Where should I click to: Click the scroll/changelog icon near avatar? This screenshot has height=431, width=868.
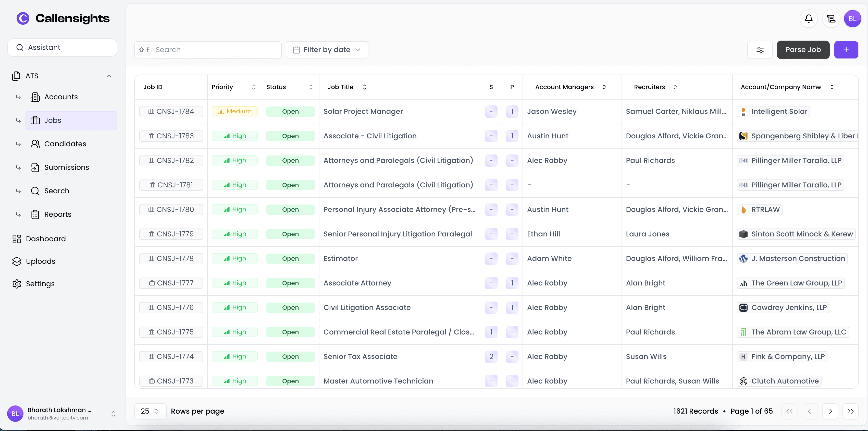click(x=831, y=19)
